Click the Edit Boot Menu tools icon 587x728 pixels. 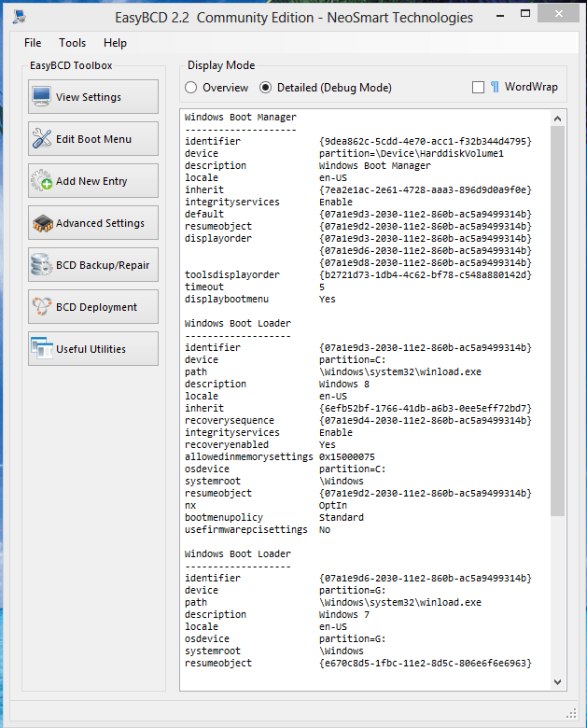(42, 138)
